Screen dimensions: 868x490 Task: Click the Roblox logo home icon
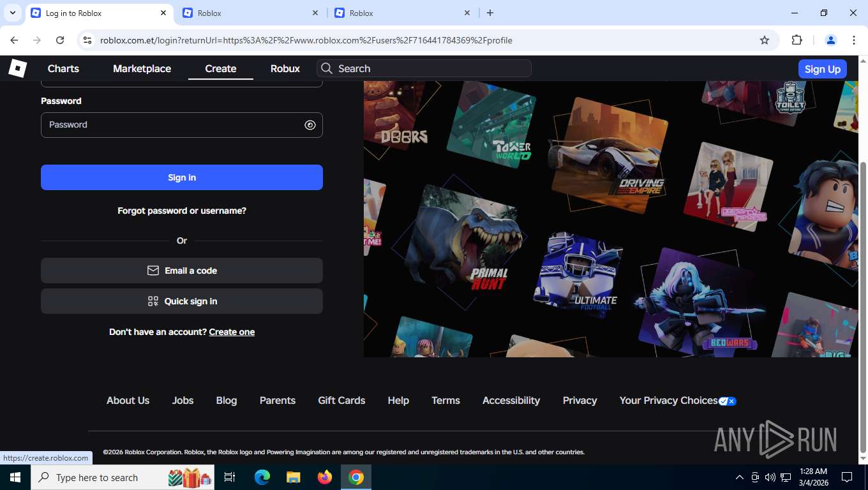pyautogui.click(x=18, y=68)
